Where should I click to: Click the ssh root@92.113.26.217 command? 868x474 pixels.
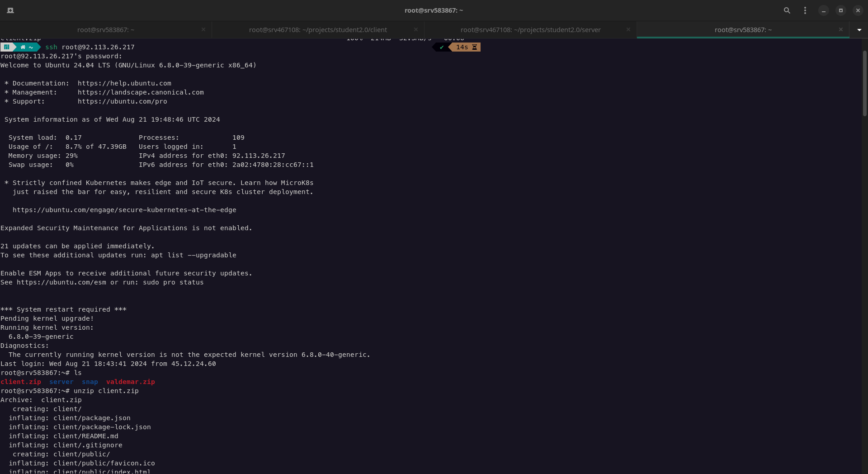coord(90,47)
